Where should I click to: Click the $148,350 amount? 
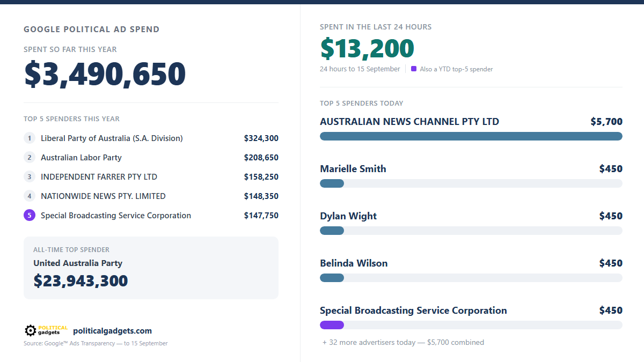tap(261, 196)
